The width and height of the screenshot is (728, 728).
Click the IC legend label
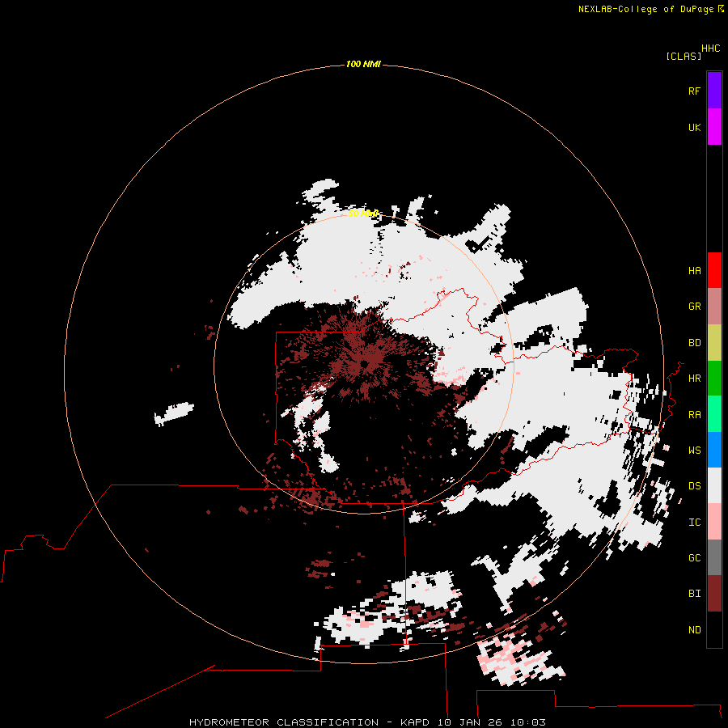click(694, 523)
